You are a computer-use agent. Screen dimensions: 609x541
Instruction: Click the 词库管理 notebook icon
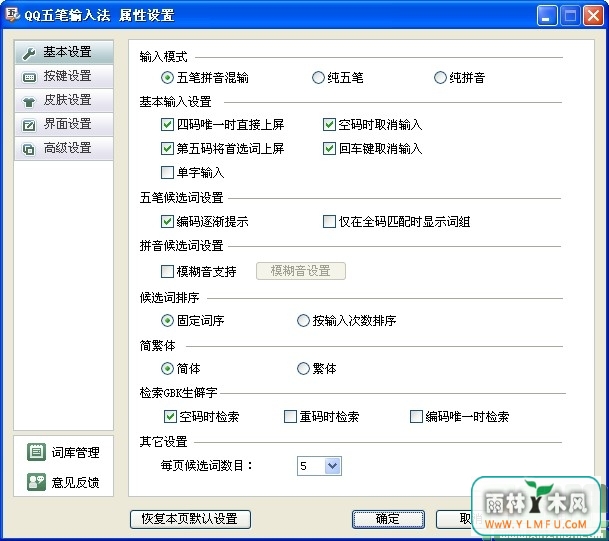click(x=37, y=452)
